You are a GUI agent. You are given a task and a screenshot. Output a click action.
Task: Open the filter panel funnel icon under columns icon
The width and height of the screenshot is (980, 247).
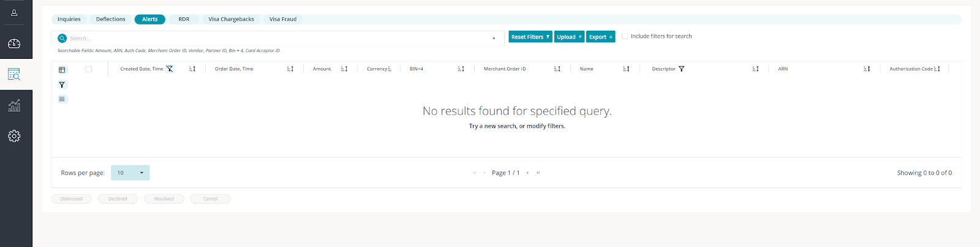coord(62,85)
